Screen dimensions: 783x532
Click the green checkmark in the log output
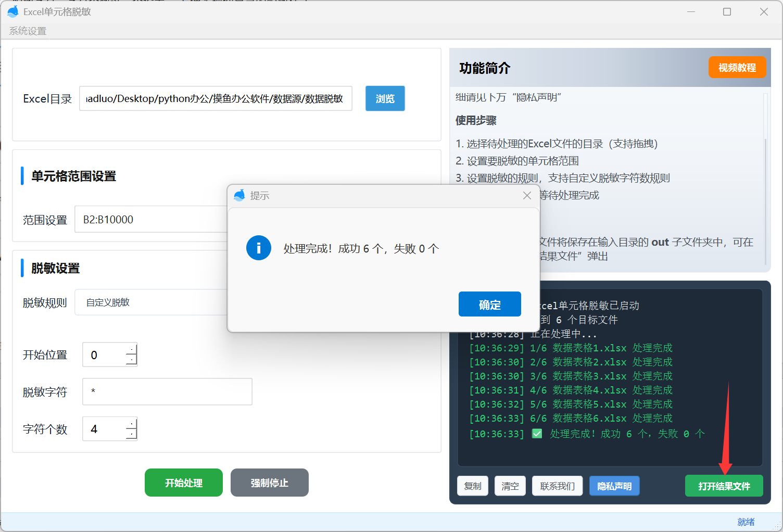537,433
